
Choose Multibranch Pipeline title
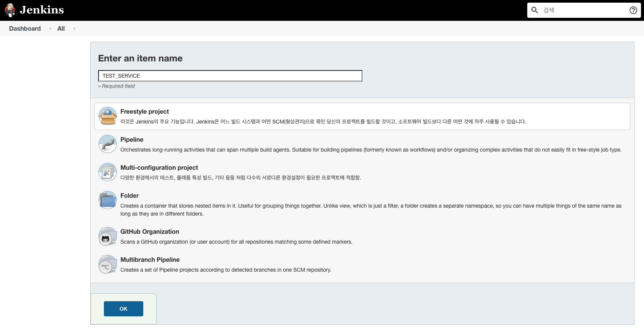point(150,260)
